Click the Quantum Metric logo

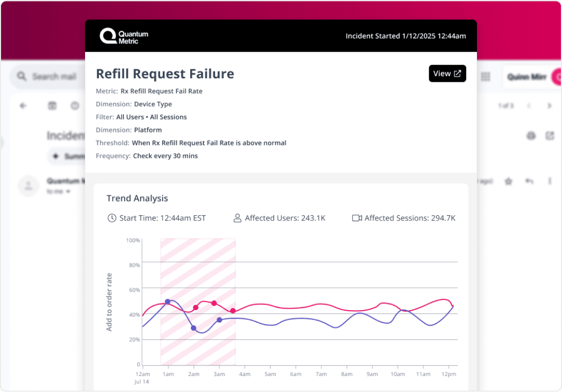124,36
